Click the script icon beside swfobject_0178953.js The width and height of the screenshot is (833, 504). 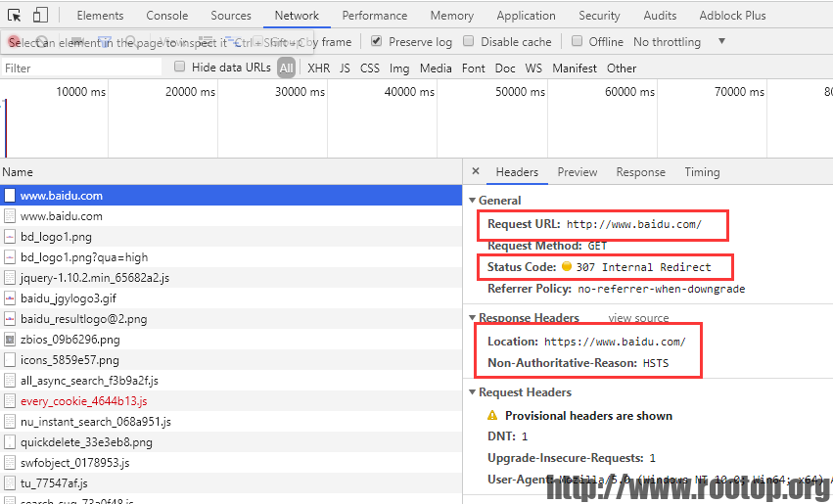click(10, 463)
